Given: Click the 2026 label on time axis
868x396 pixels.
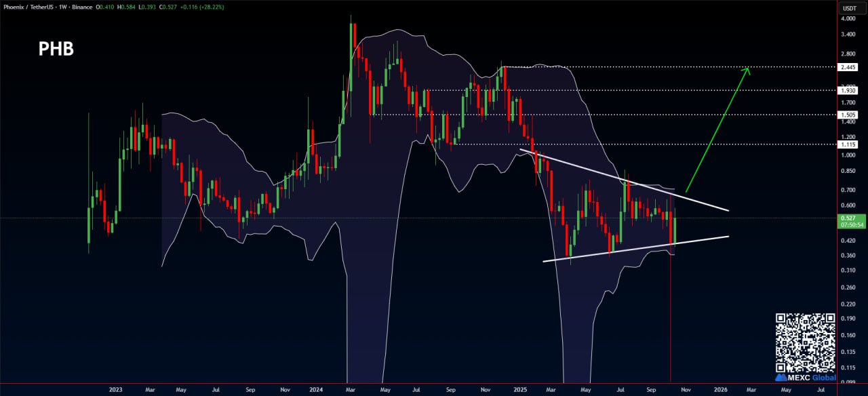Looking at the screenshot, I should (720, 390).
